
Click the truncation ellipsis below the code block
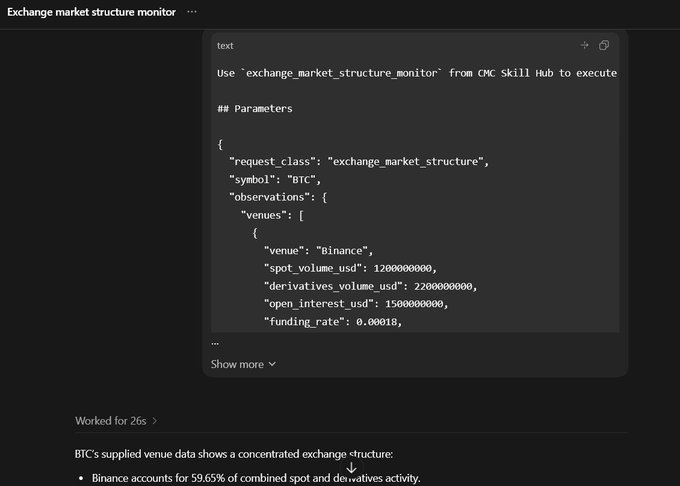215,343
